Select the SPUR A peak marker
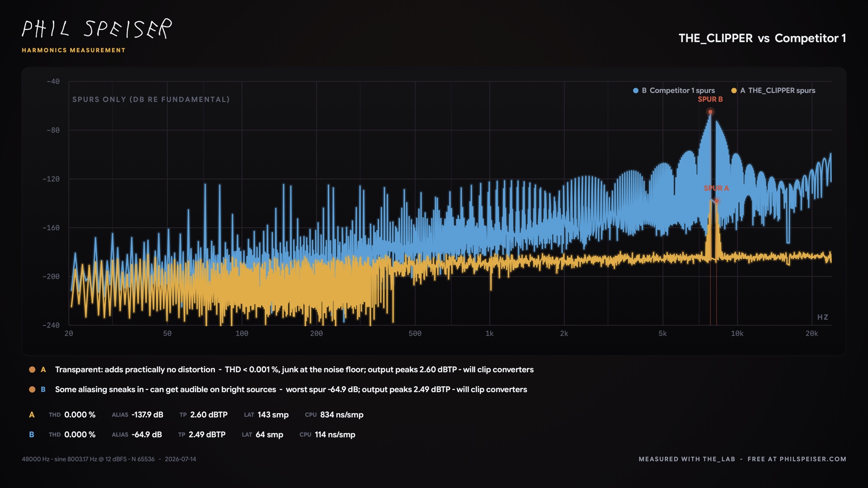 pos(717,201)
